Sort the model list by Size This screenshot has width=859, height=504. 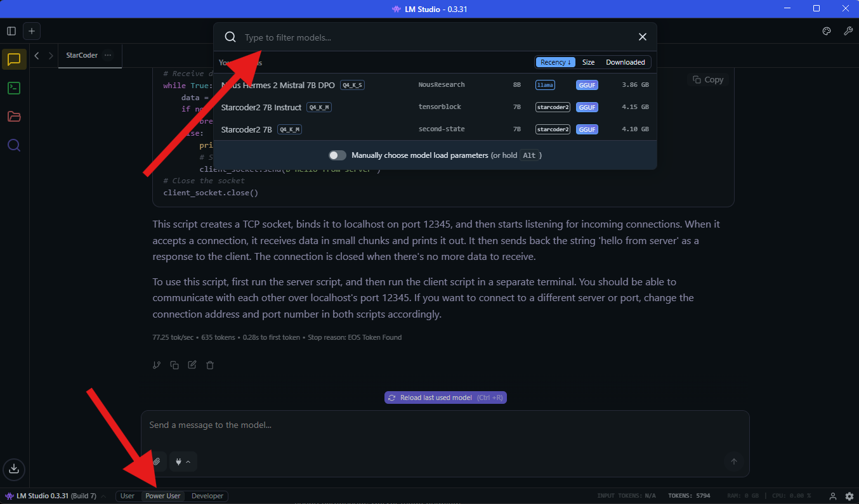(x=588, y=62)
